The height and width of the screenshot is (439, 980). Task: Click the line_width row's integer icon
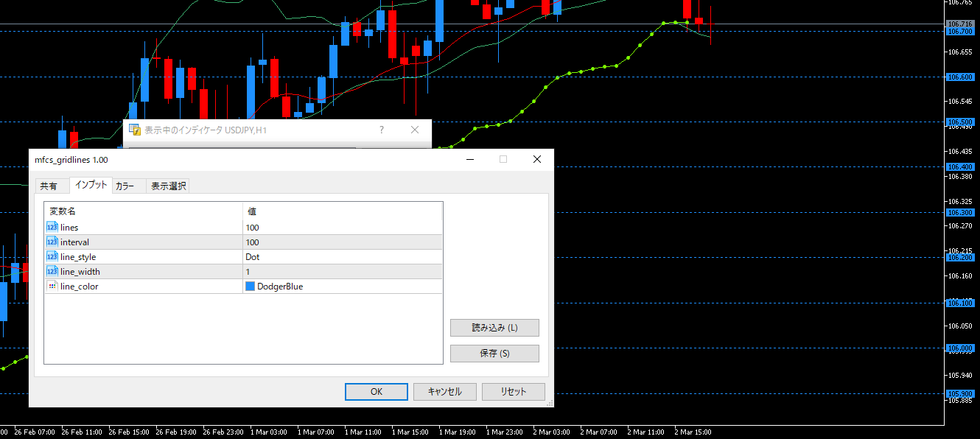[52, 271]
